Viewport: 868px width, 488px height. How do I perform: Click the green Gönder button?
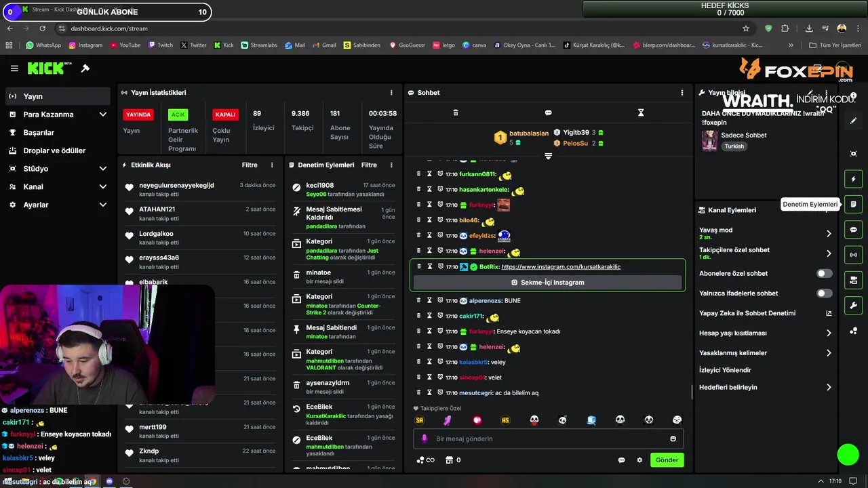click(x=667, y=460)
